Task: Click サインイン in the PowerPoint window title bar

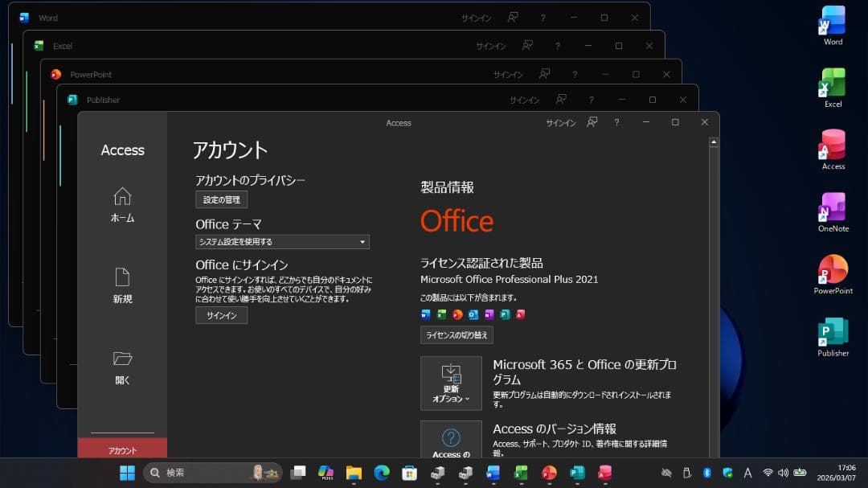Action: (x=508, y=74)
